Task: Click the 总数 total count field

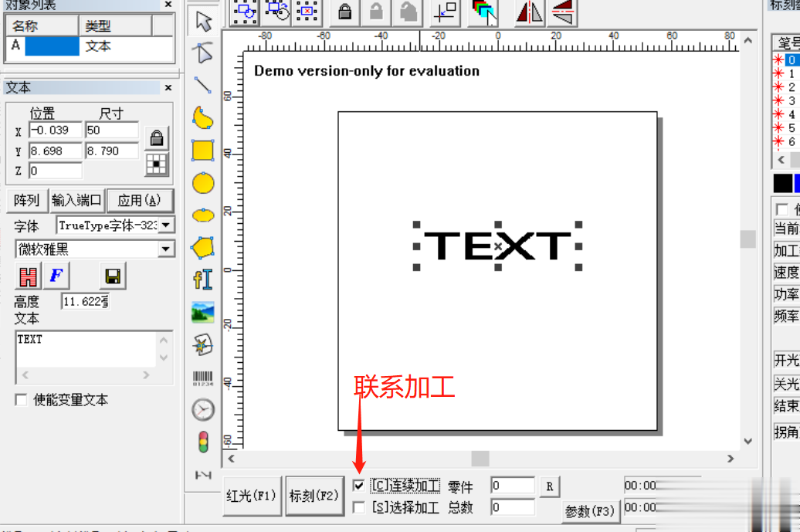Action: [512, 507]
